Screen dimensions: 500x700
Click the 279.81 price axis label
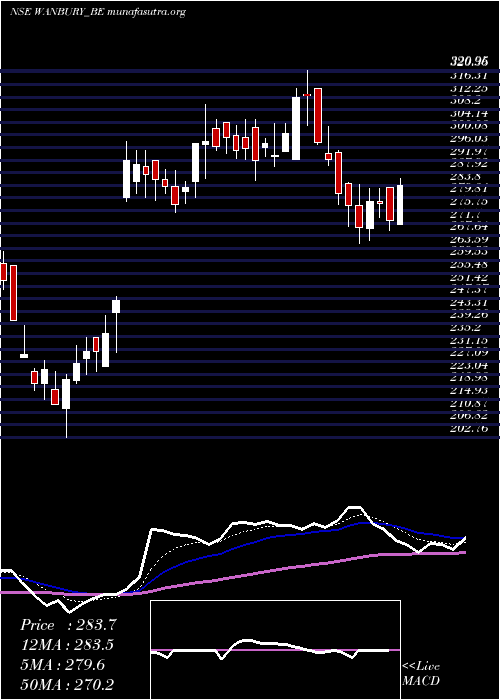[x=468, y=189]
